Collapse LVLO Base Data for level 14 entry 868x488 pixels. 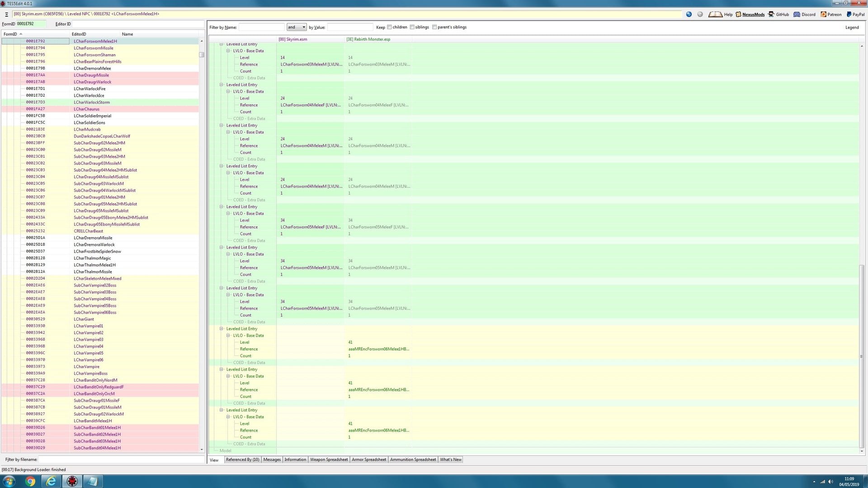coord(228,51)
